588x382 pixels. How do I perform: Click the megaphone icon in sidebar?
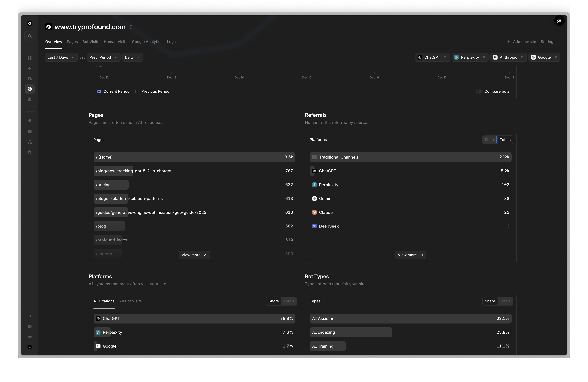[x=30, y=337]
